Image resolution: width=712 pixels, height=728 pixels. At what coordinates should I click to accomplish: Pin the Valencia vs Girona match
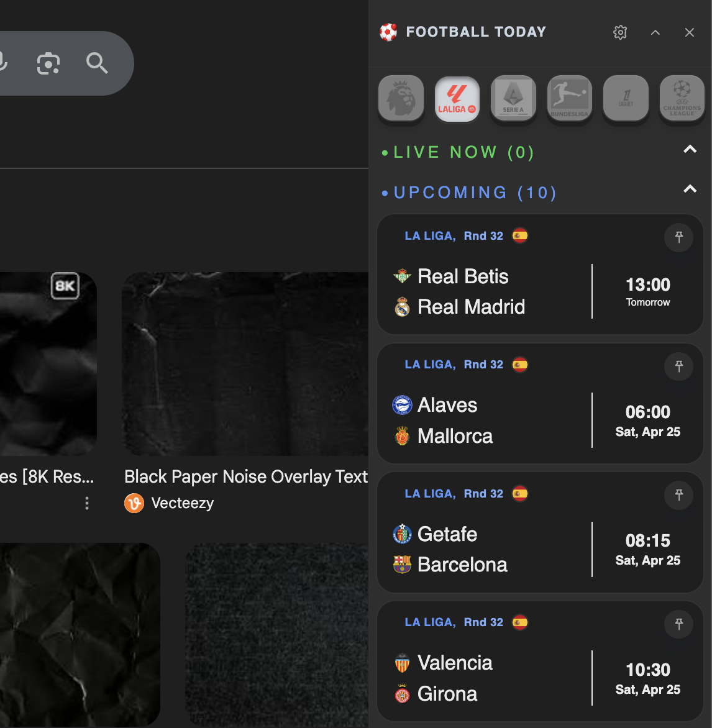click(x=678, y=624)
